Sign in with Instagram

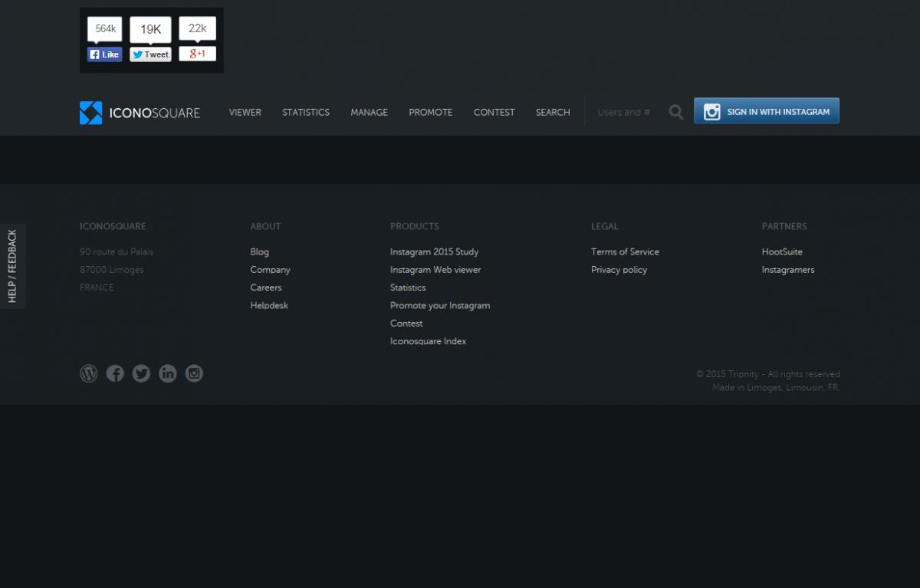pyautogui.click(x=767, y=110)
